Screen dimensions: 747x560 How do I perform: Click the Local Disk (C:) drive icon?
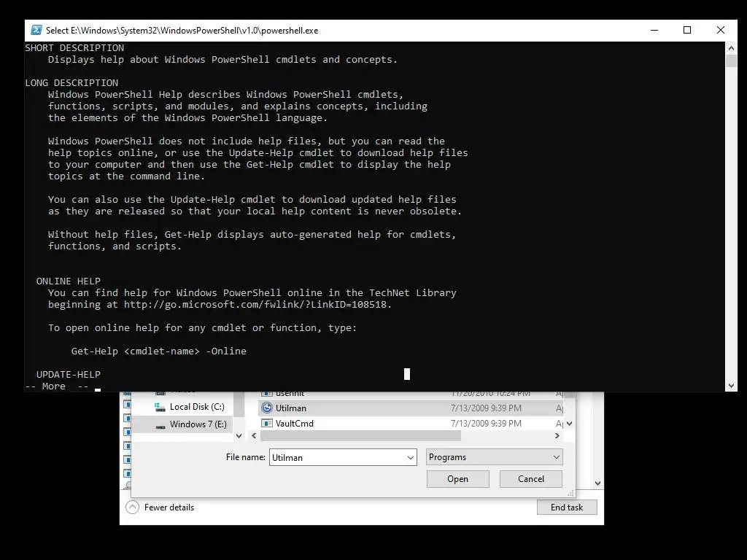pos(160,407)
